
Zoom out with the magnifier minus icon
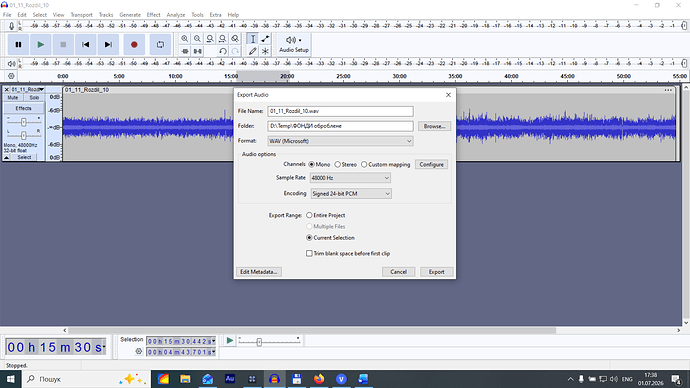pos(198,39)
